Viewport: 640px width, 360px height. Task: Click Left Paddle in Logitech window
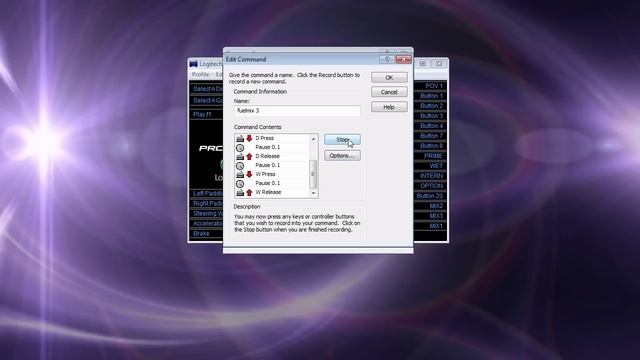tap(207, 193)
